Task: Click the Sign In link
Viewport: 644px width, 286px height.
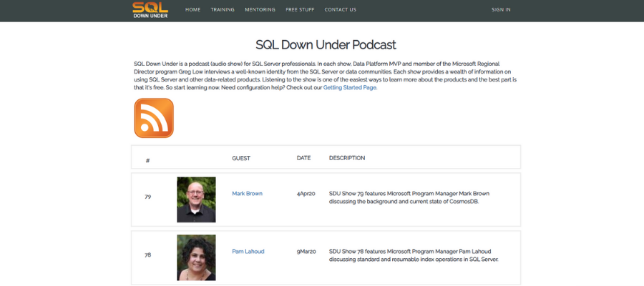Action: [501, 10]
